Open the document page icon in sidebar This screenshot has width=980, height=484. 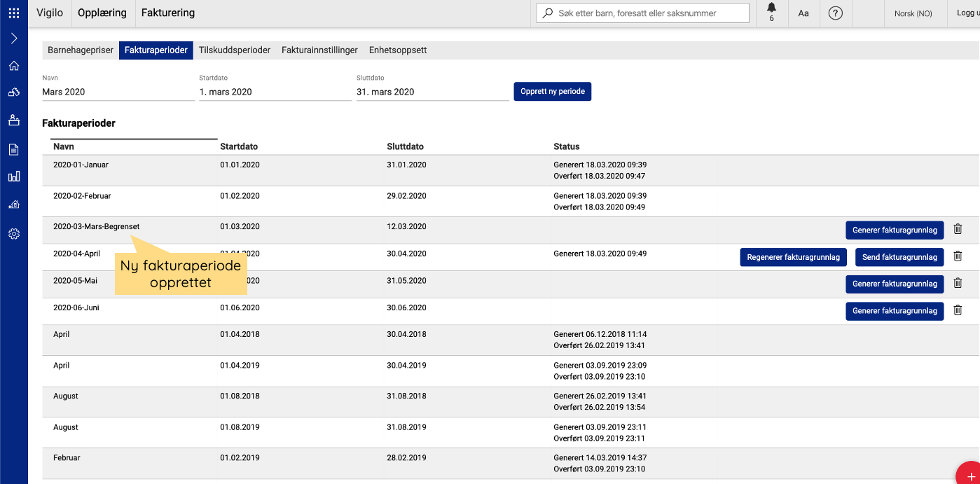(x=14, y=149)
